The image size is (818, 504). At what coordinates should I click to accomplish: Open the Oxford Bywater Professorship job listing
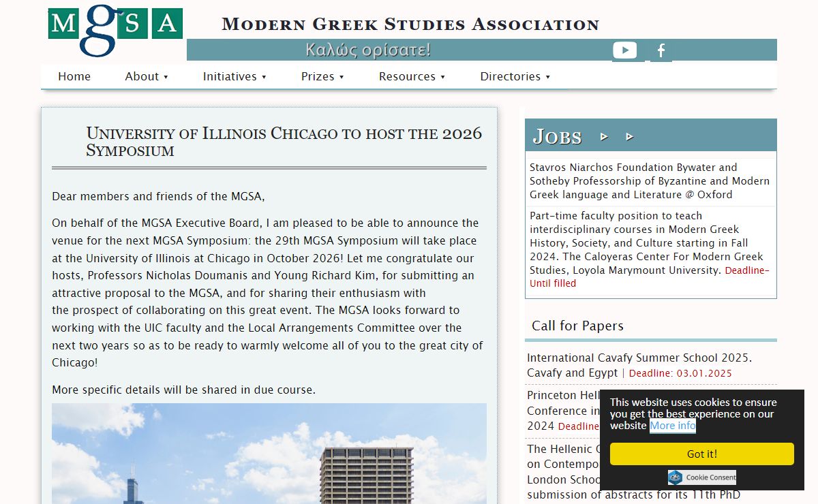tap(650, 181)
